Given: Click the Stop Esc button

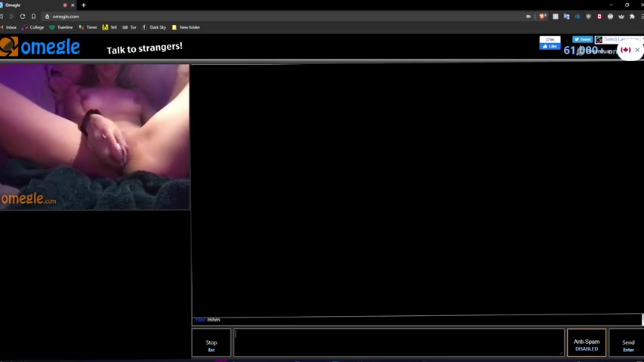Looking at the screenshot, I should point(211,342).
